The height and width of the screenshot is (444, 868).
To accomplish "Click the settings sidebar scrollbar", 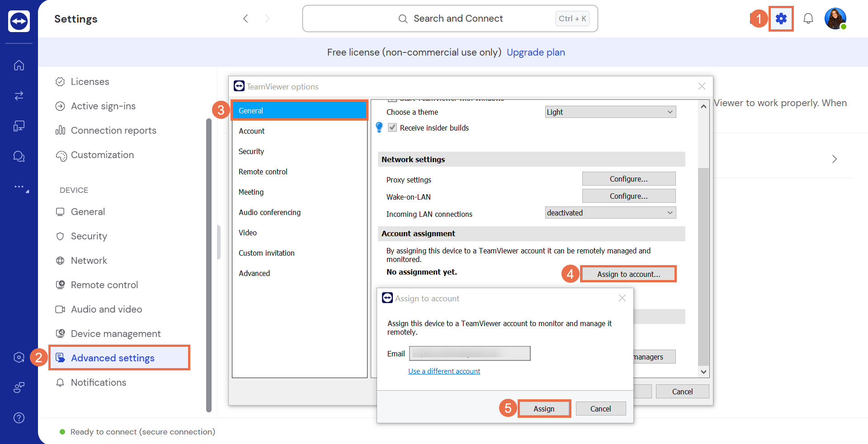I will 209,266.
